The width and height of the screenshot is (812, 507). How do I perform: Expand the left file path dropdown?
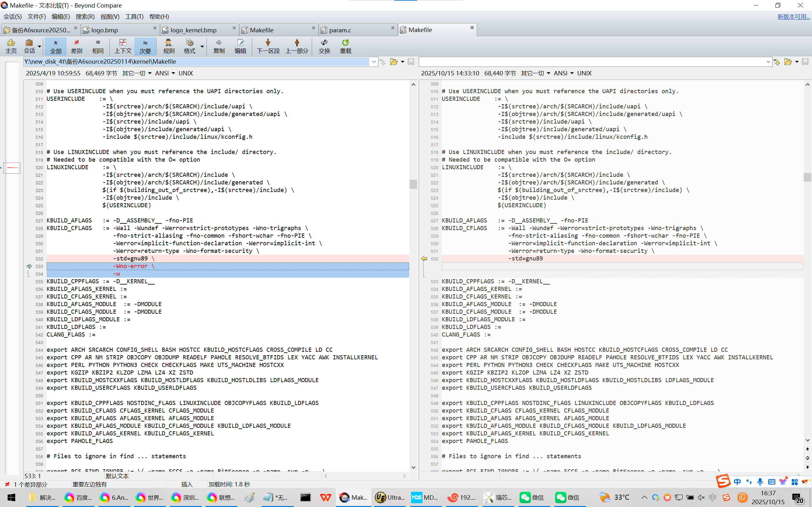coord(374,62)
